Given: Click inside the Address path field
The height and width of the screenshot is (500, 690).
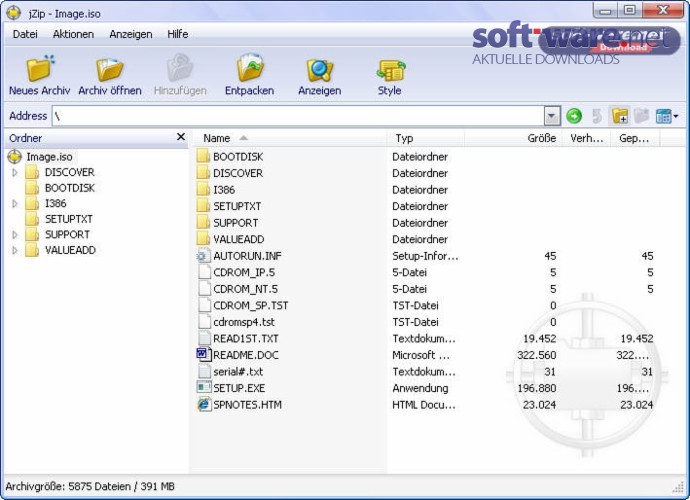Looking at the screenshot, I should (298, 116).
